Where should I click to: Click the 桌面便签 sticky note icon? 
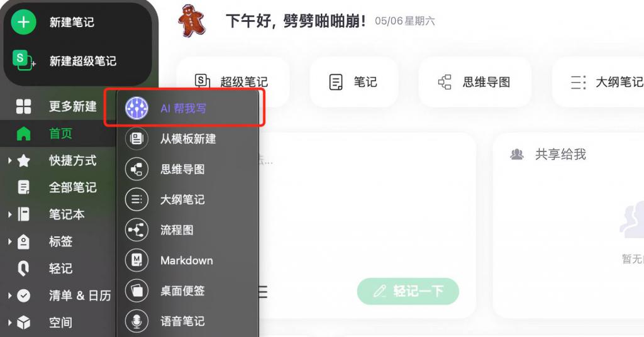136,290
